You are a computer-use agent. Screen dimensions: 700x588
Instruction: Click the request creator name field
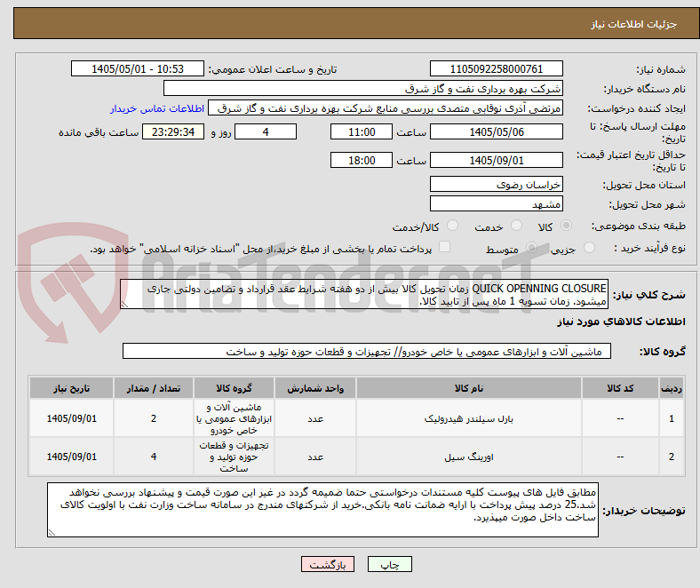[x=386, y=108]
